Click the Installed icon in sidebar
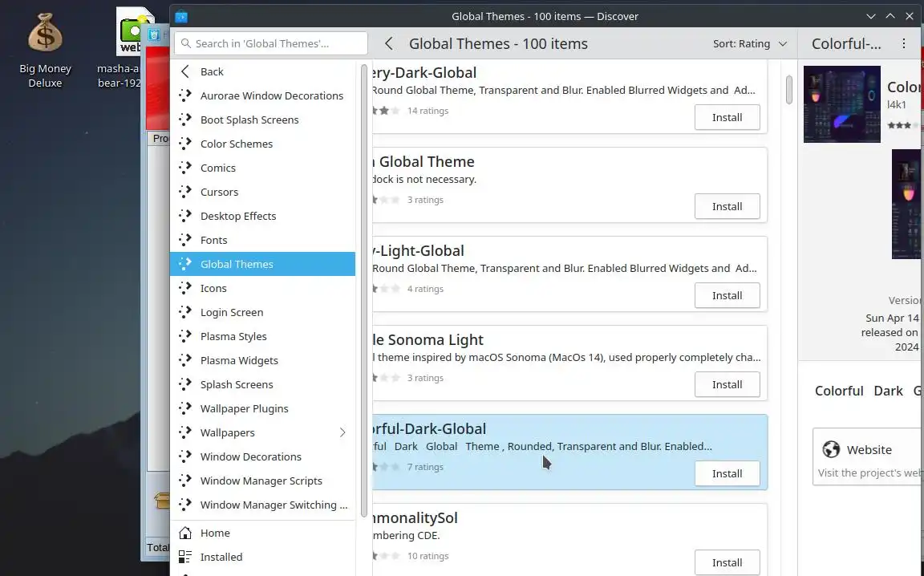The image size is (924, 576). (x=185, y=557)
